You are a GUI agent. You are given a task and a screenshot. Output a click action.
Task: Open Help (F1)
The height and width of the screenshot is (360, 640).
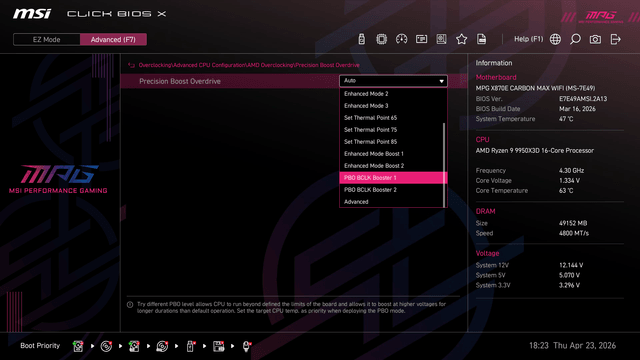528,39
